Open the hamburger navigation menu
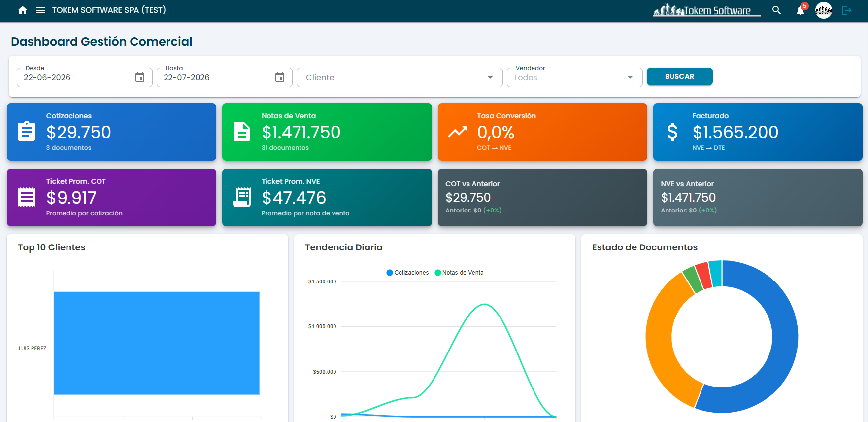The width and height of the screenshot is (868, 422). (x=40, y=10)
